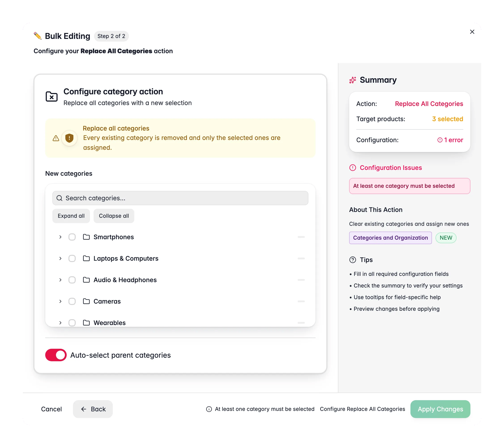Select the Audio & Headphones checkbox

72,280
